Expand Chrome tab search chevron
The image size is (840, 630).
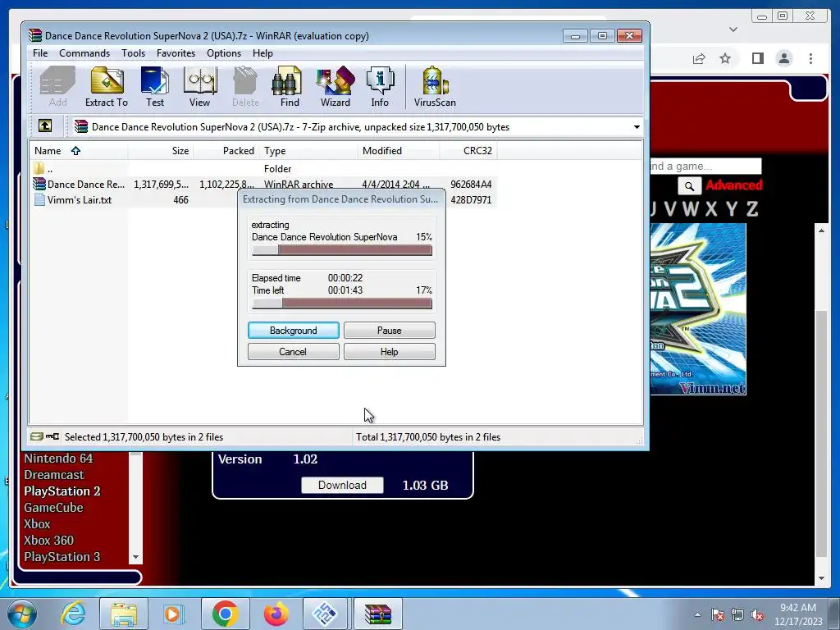point(733,30)
